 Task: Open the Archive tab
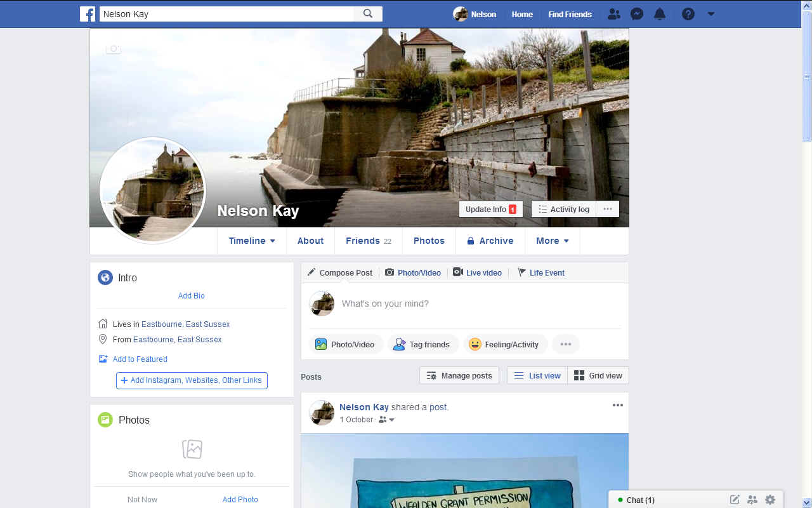click(490, 241)
